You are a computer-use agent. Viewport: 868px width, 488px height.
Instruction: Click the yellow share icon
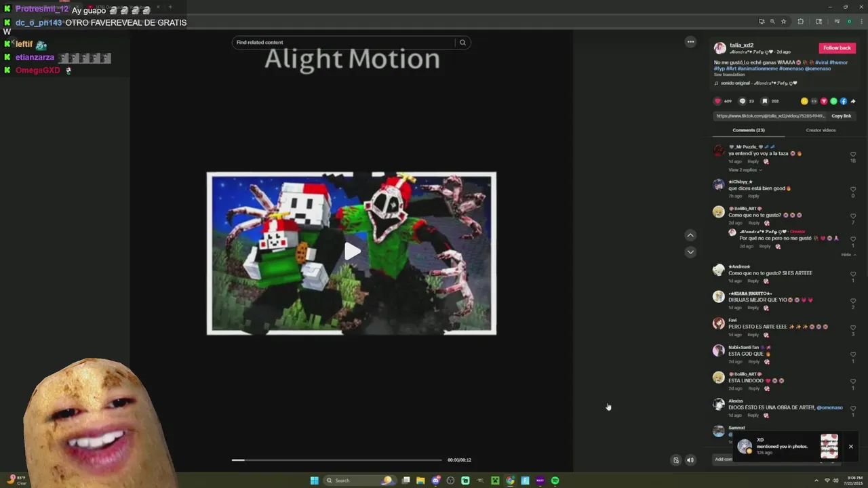coord(804,101)
